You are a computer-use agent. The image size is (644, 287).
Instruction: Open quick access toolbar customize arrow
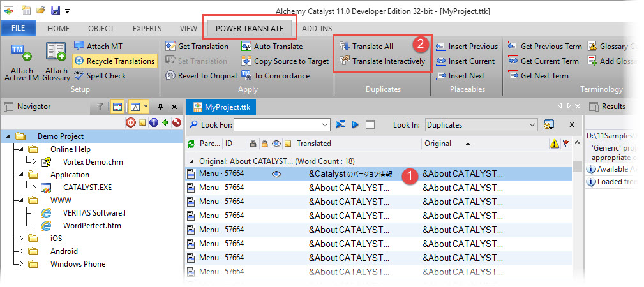point(68,11)
